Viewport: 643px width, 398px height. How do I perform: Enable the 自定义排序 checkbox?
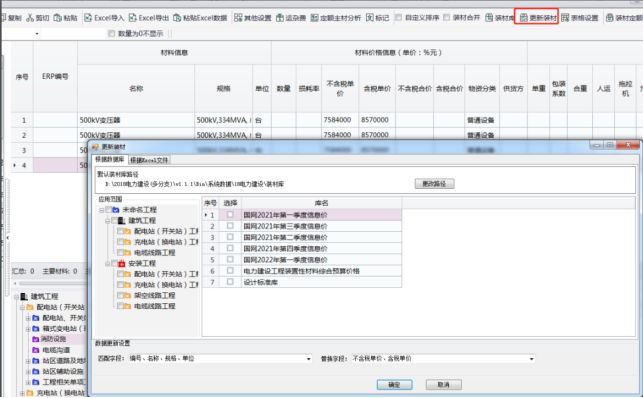[x=398, y=17]
